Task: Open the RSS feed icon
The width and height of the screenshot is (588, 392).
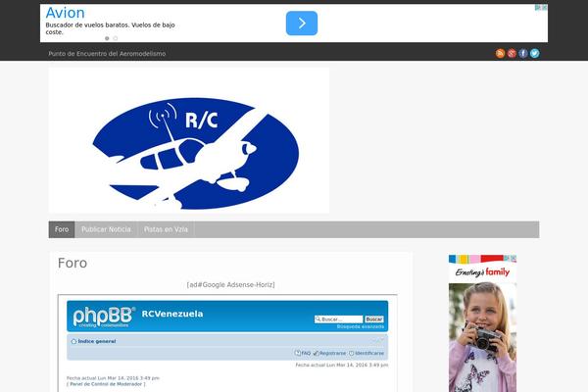Action: (500, 53)
